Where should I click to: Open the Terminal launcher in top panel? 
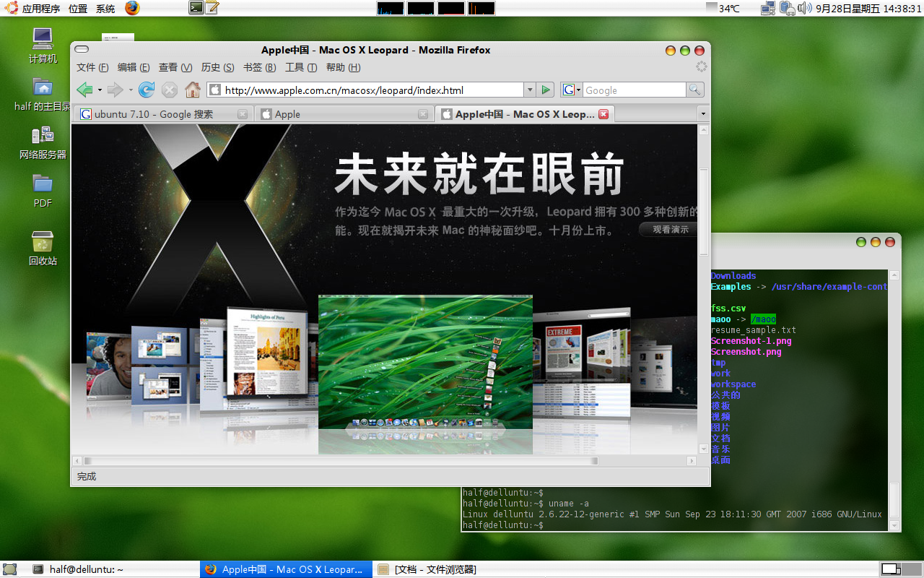(x=196, y=8)
